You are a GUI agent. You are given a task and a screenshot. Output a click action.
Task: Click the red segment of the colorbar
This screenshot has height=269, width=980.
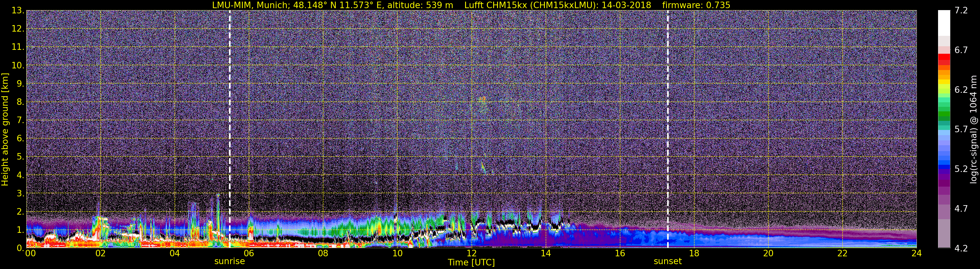(x=944, y=57)
